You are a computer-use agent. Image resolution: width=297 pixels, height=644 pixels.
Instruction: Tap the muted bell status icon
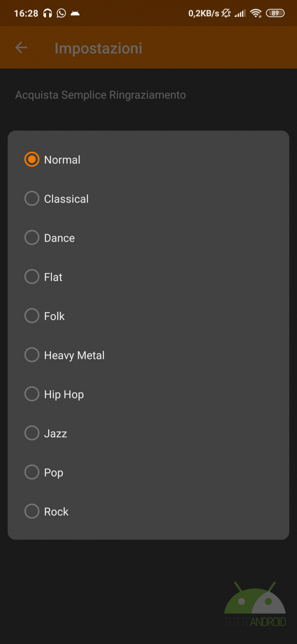[x=226, y=13]
